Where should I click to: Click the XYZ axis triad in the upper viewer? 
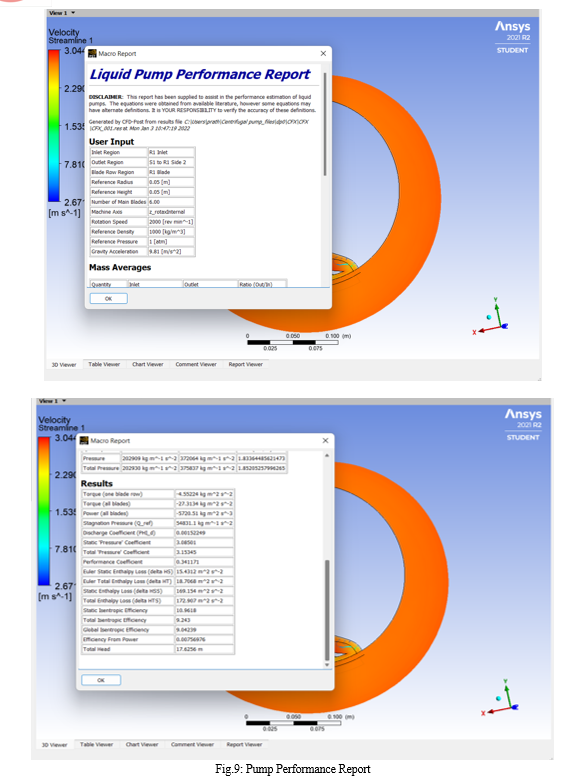click(x=490, y=317)
